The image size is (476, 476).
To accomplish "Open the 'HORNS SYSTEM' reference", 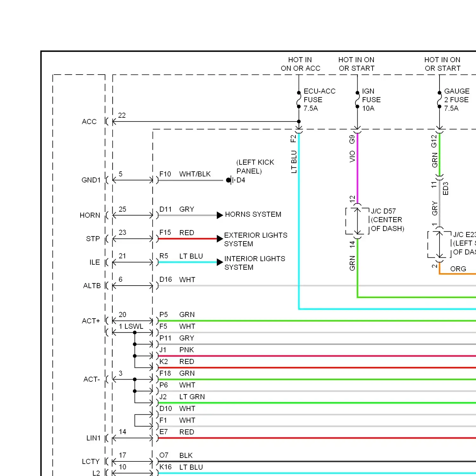I will click(253, 214).
